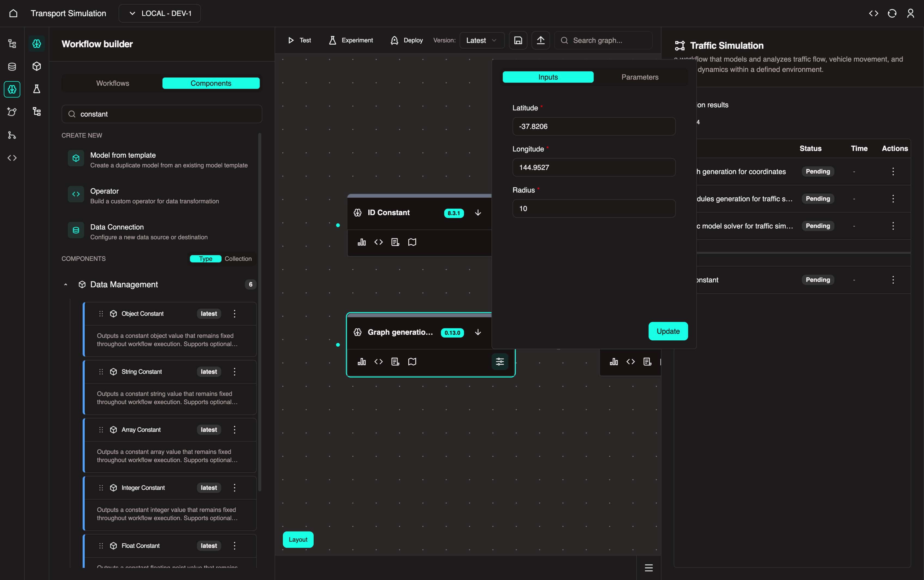The width and height of the screenshot is (924, 580).
Task: Collapse the Data Management group
Action: tap(66, 285)
